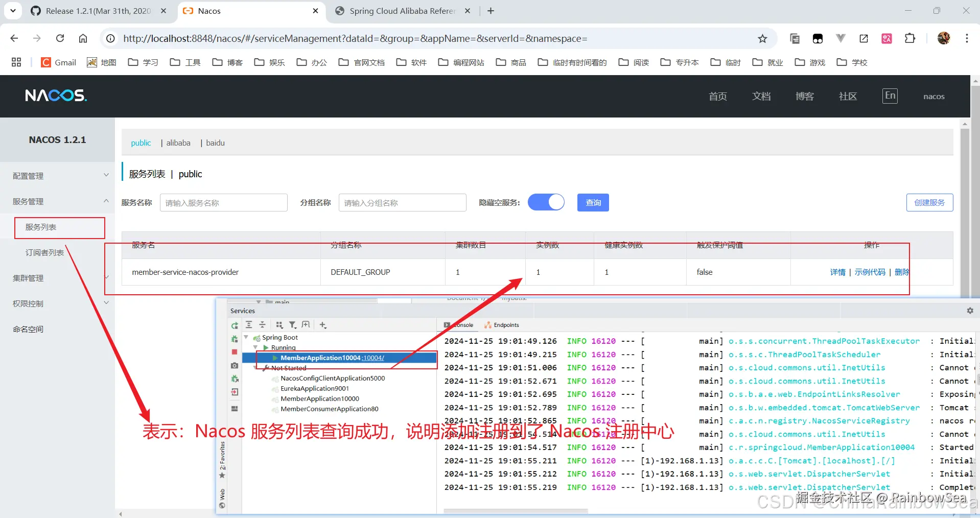Open the Endpoints tab in Services panel

[502, 325]
